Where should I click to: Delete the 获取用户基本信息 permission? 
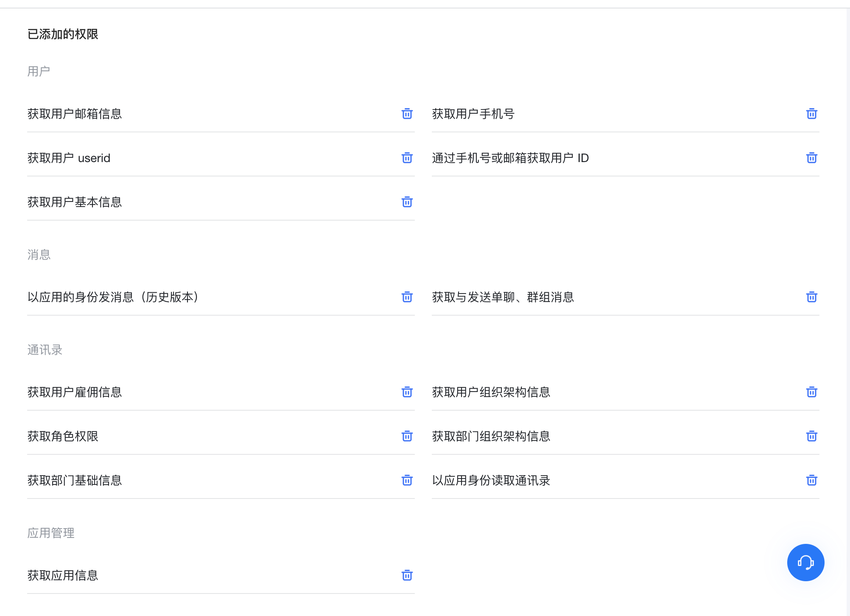[x=407, y=202]
